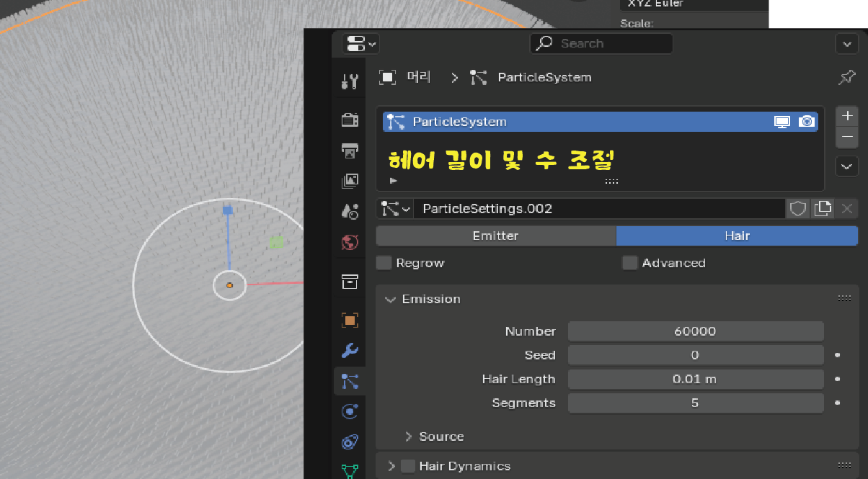Click the Seed value field
The height and width of the screenshot is (479, 868).
696,355
